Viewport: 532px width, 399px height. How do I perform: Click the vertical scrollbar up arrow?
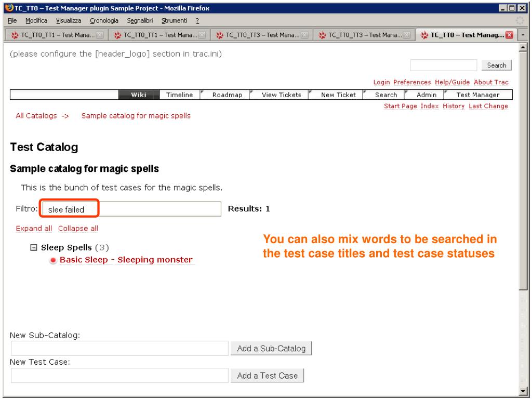(x=523, y=47)
